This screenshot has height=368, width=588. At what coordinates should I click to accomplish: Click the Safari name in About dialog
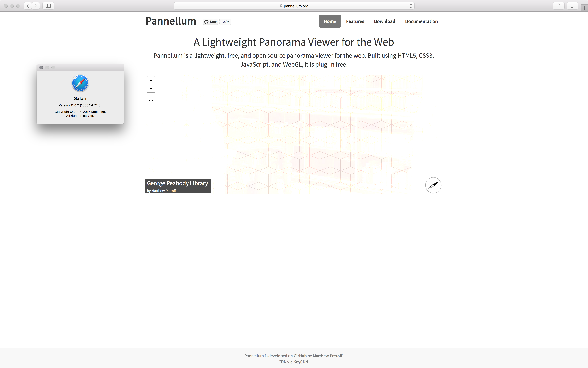pos(80,98)
